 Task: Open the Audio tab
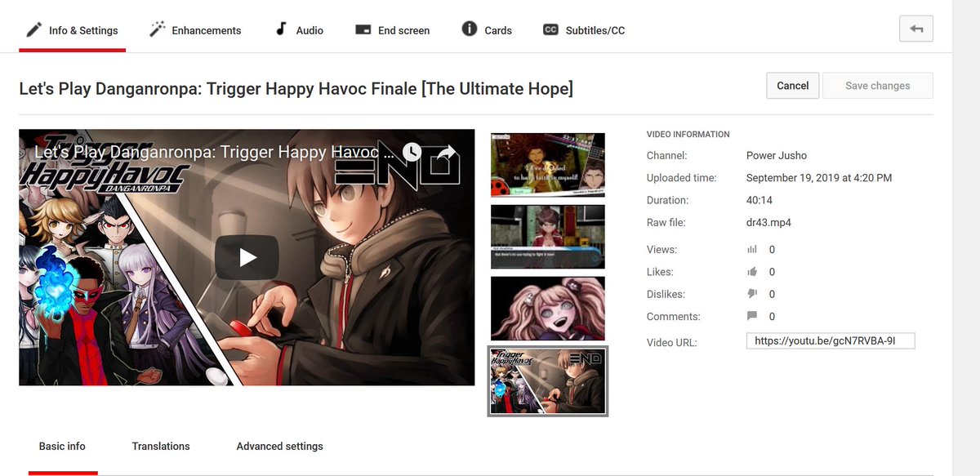pos(299,30)
